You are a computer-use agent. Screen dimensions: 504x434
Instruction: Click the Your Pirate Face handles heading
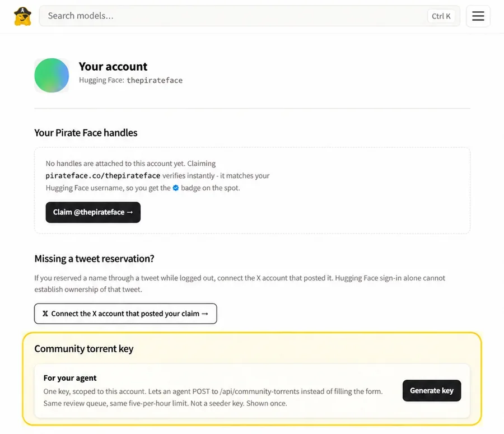click(x=86, y=133)
